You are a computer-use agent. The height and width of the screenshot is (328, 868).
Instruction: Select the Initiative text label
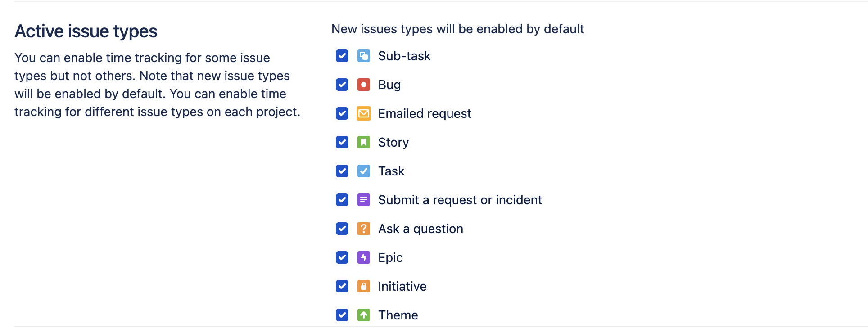click(402, 286)
